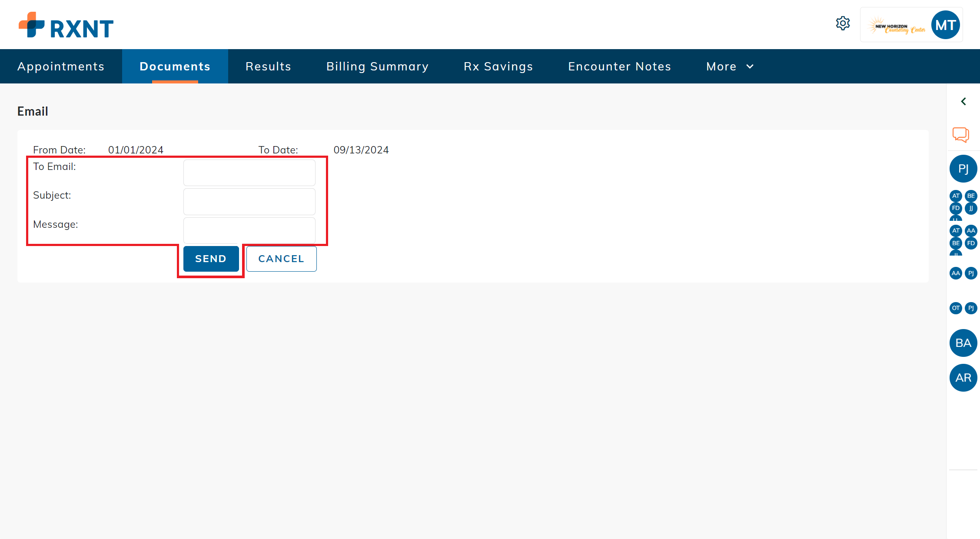The width and height of the screenshot is (980, 539).
Task: Open the BA conversation avatar
Action: 963,343
